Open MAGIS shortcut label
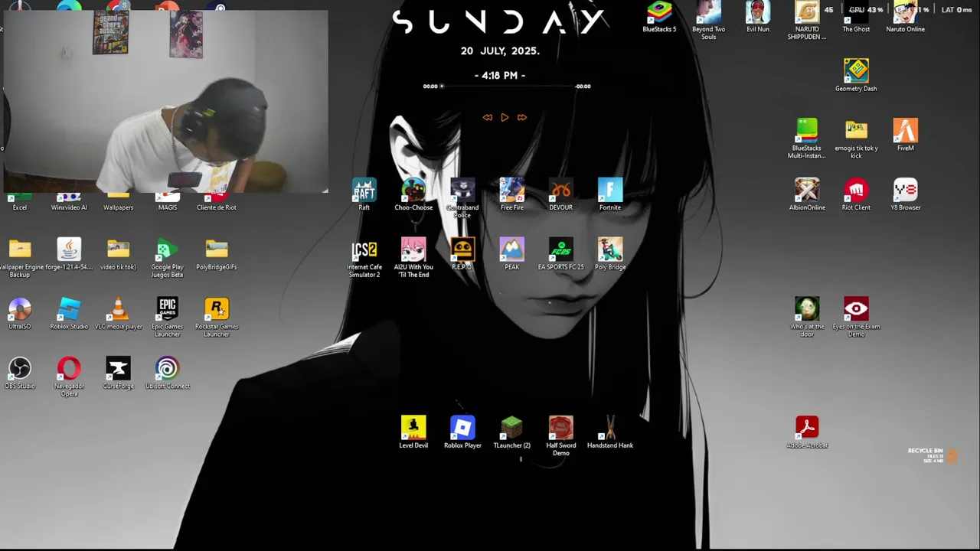The image size is (980, 551). tap(167, 207)
